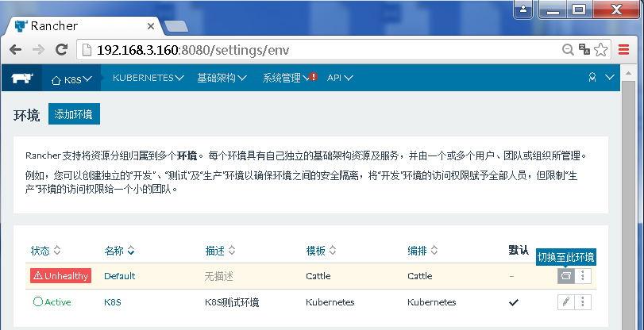This screenshot has width=644, height=330.
Task: Sort table by 状态 column
Action: [45, 251]
